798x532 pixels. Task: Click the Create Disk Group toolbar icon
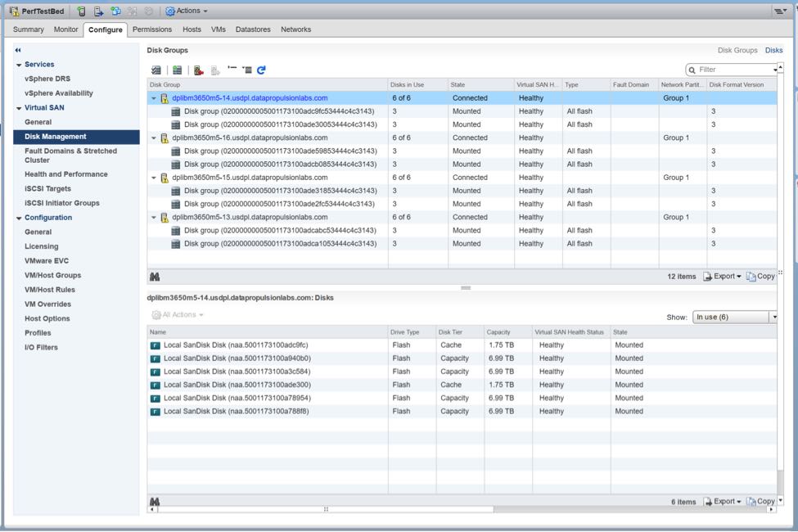(x=178, y=70)
